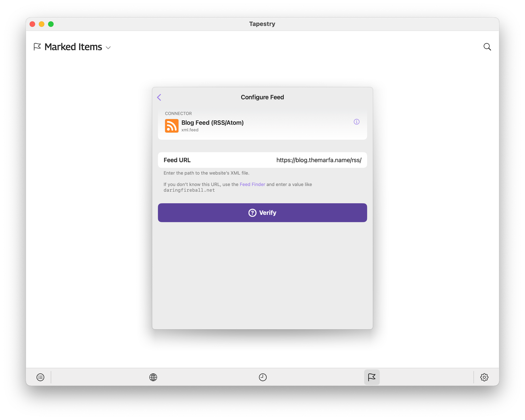
Task: Click into the Feed URL field
Action: click(x=319, y=160)
